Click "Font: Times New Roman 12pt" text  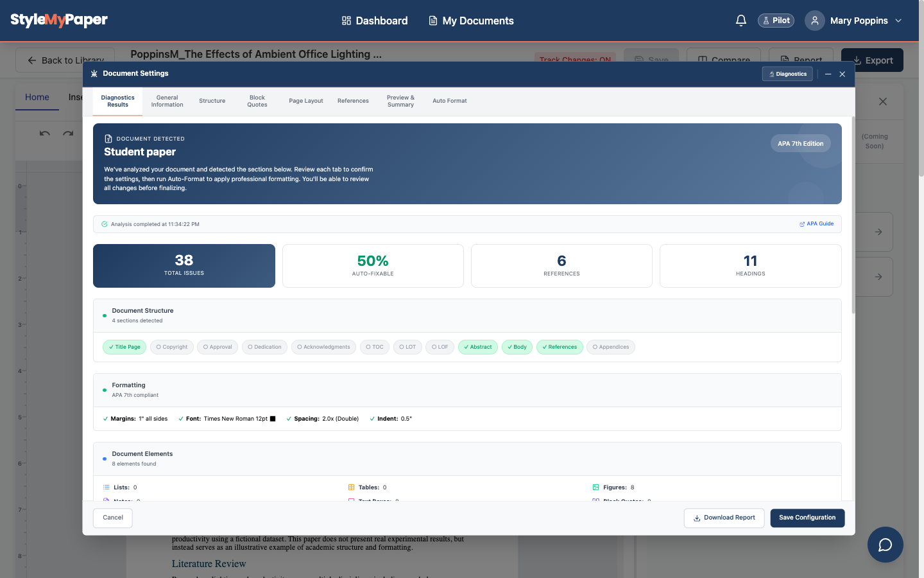click(227, 419)
